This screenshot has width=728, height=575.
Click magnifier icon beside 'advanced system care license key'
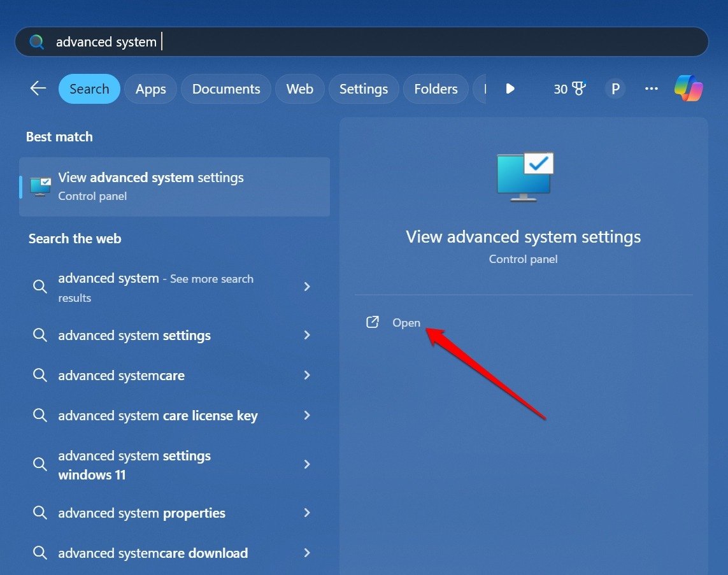tap(40, 415)
